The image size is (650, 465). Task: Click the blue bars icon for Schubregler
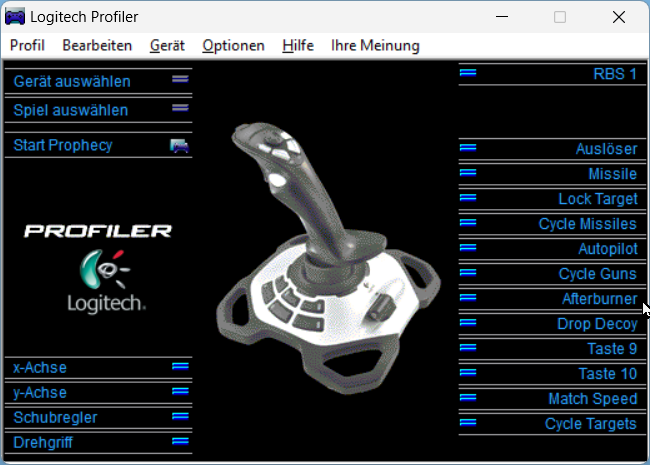(x=180, y=416)
